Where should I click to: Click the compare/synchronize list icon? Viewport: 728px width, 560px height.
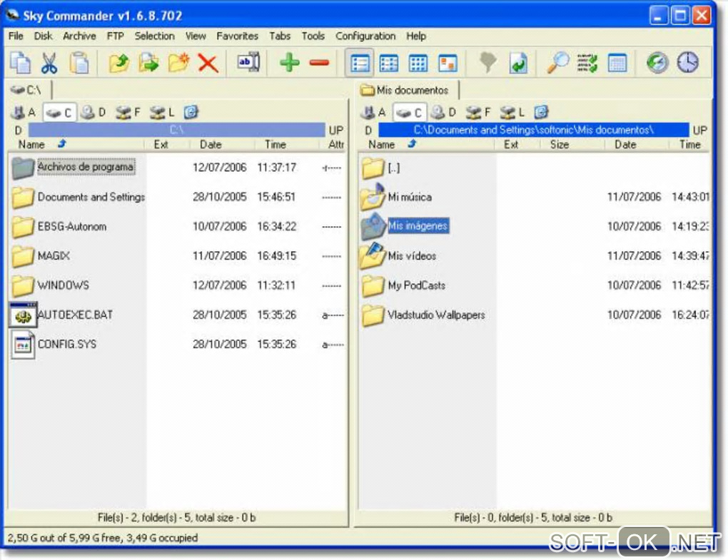pyautogui.click(x=587, y=63)
